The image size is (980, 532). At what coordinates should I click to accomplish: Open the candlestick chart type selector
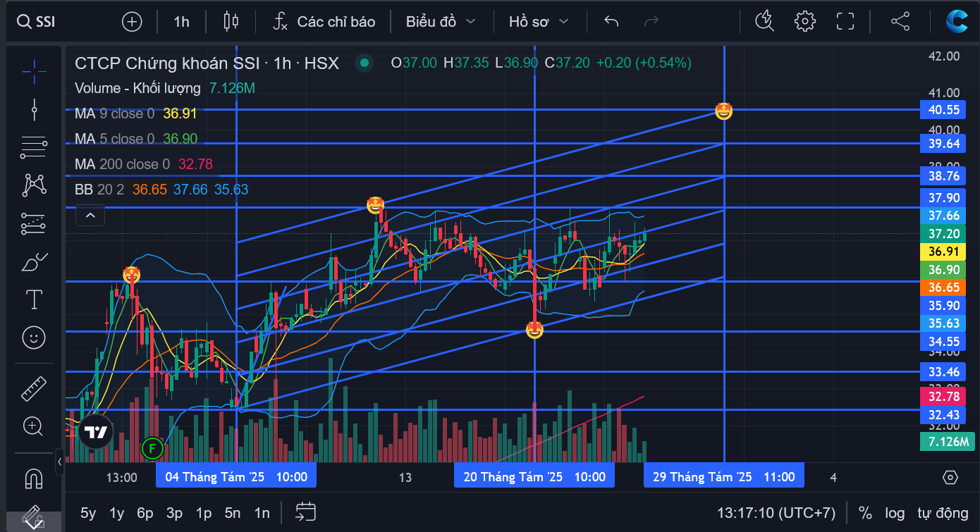coord(231,22)
